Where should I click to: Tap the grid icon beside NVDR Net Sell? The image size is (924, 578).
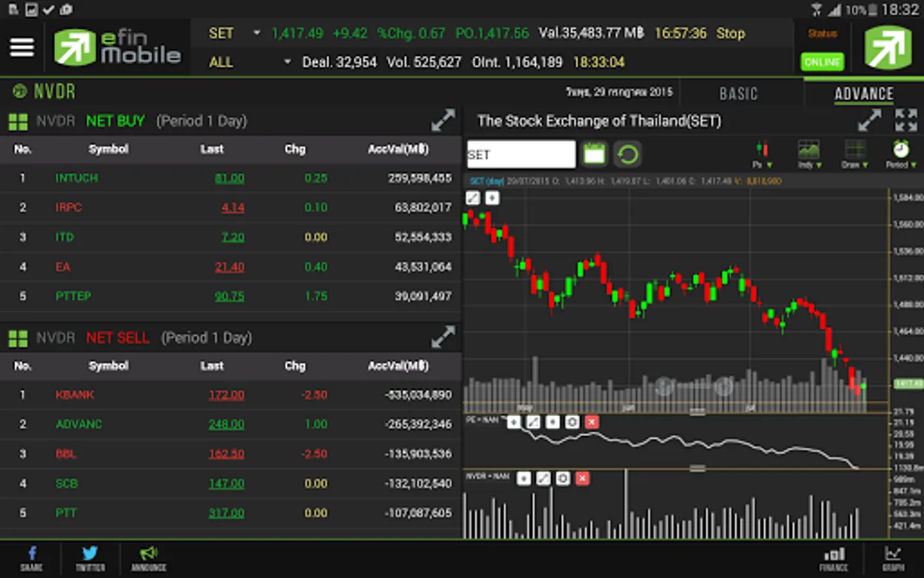point(18,338)
